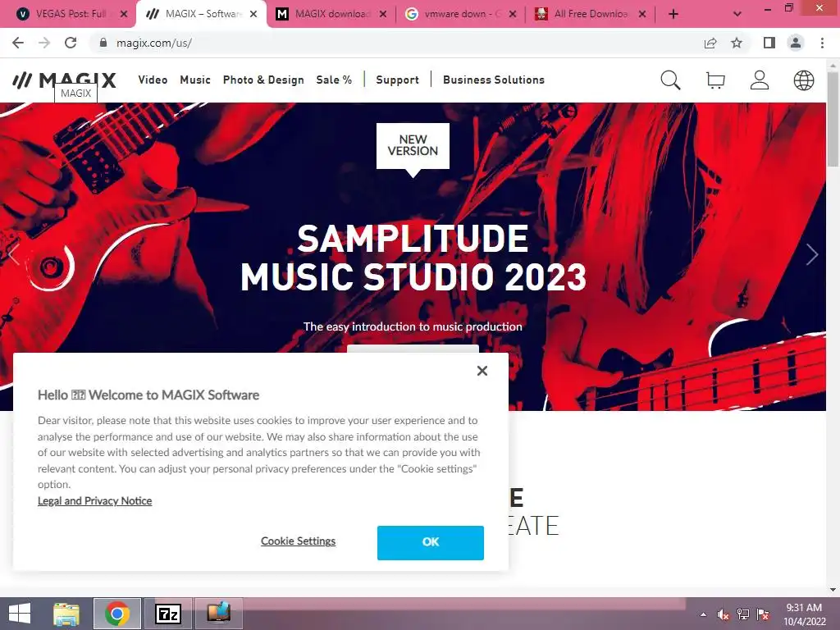This screenshot has height=630, width=840.
Task: Open Chrome three-dot menu
Action: [x=822, y=43]
